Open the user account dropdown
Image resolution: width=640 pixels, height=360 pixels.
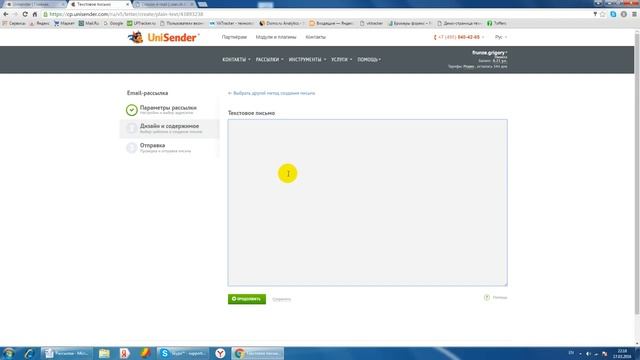[490, 53]
